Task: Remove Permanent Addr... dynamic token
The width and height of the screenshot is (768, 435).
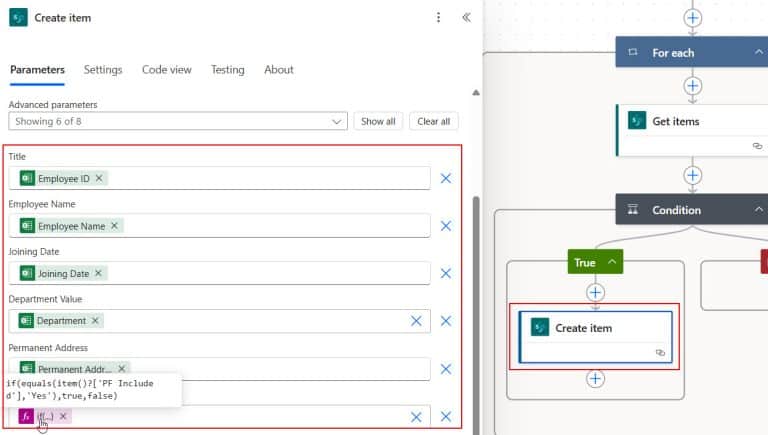Action: point(121,368)
